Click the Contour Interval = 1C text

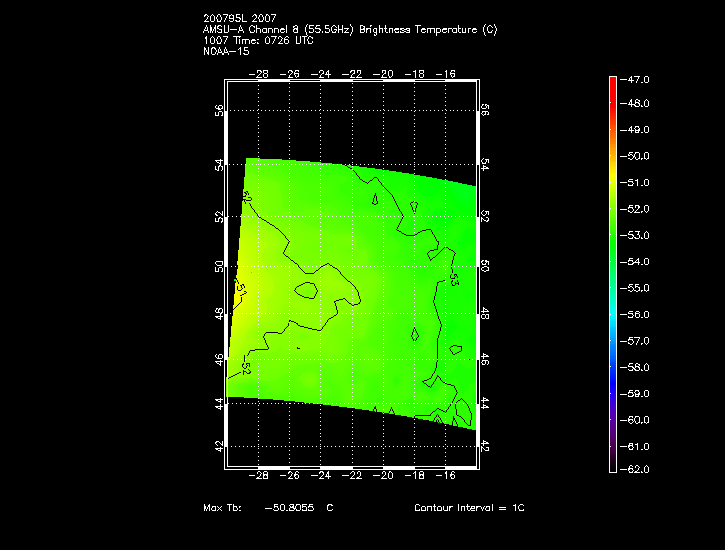point(469,508)
